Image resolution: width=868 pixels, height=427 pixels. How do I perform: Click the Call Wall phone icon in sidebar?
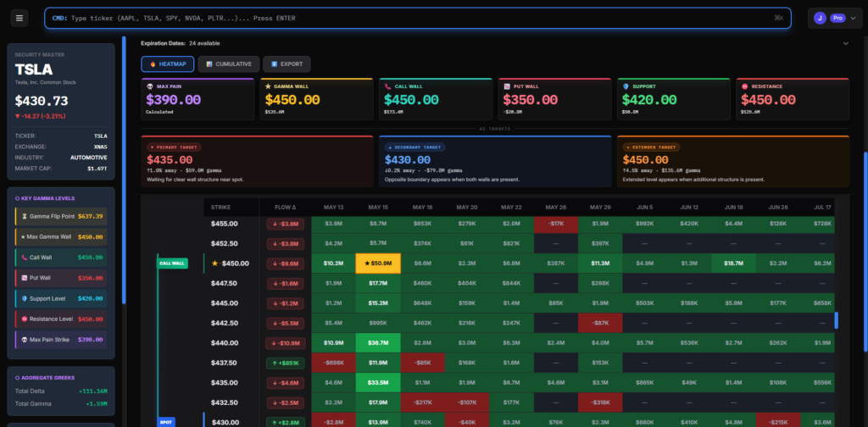coord(24,258)
